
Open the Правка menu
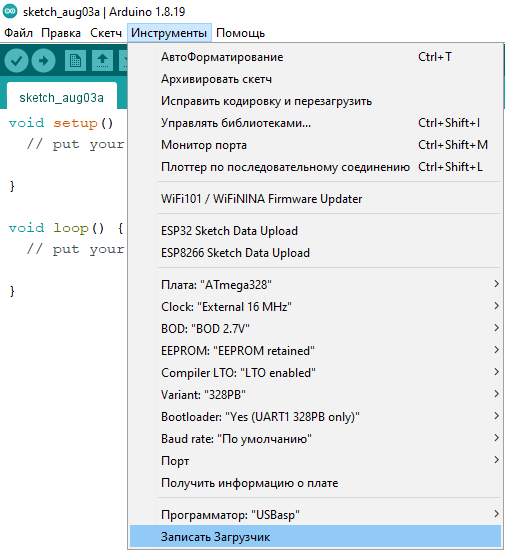[61, 33]
